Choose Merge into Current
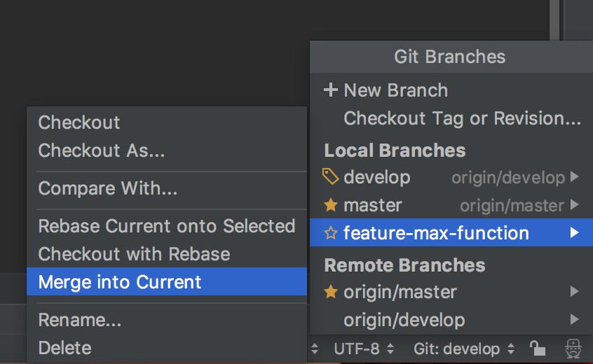The width and height of the screenshot is (593, 364). click(x=167, y=281)
